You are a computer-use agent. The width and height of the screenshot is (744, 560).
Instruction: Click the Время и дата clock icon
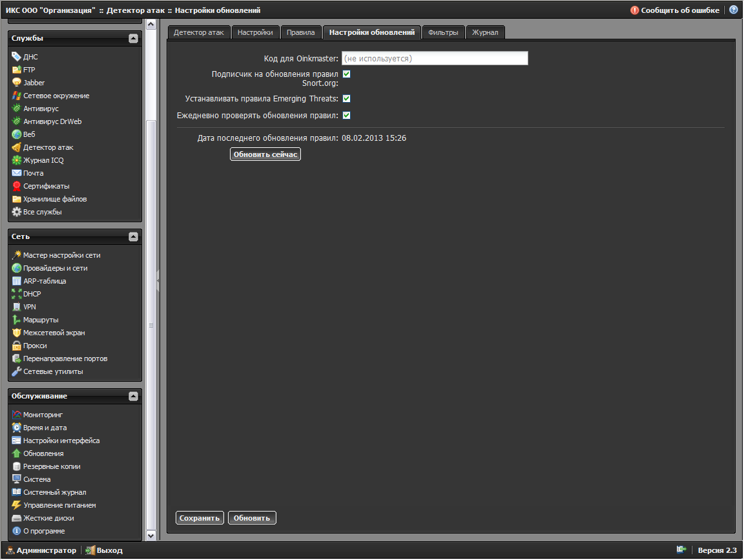click(17, 428)
